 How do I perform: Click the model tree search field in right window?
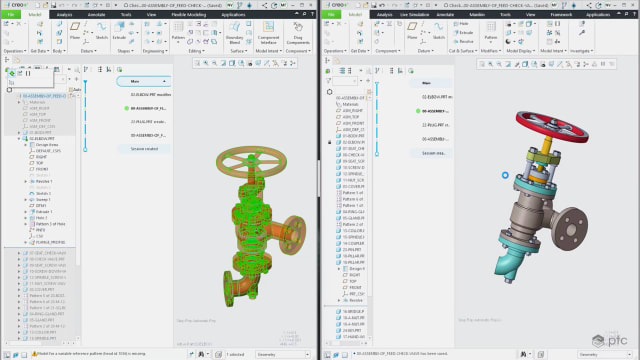click(x=345, y=81)
